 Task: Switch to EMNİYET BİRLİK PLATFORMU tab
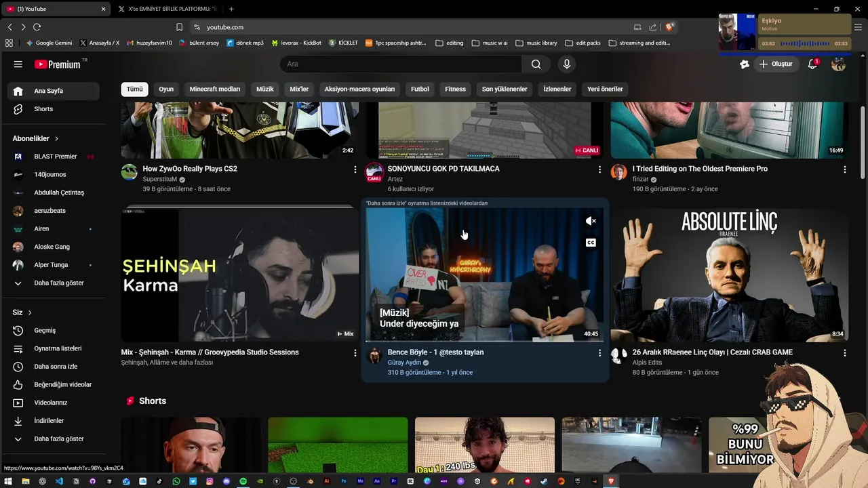click(168, 9)
